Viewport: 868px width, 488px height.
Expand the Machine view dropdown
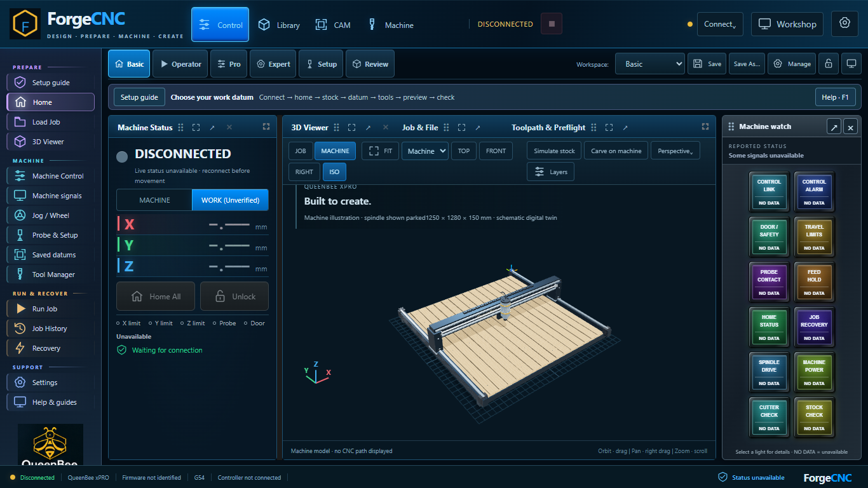pos(424,151)
